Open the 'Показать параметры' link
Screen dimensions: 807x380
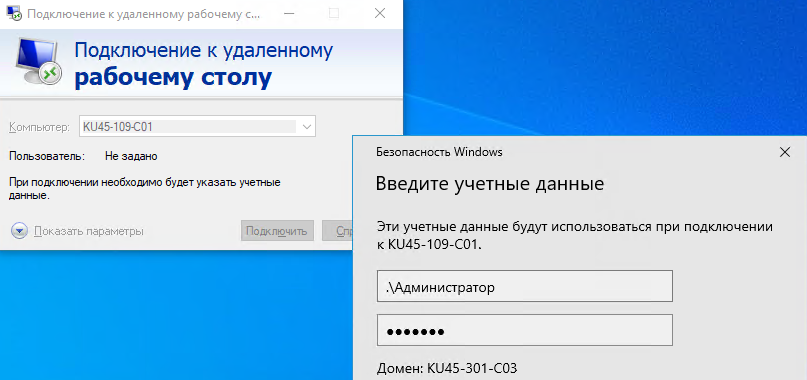[89, 231]
